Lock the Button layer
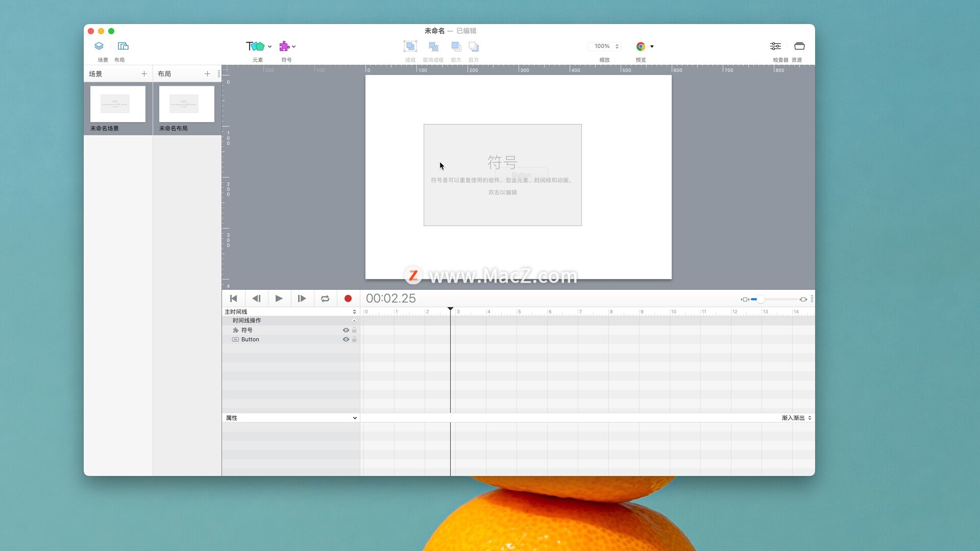The width and height of the screenshot is (980, 551). 354,339
